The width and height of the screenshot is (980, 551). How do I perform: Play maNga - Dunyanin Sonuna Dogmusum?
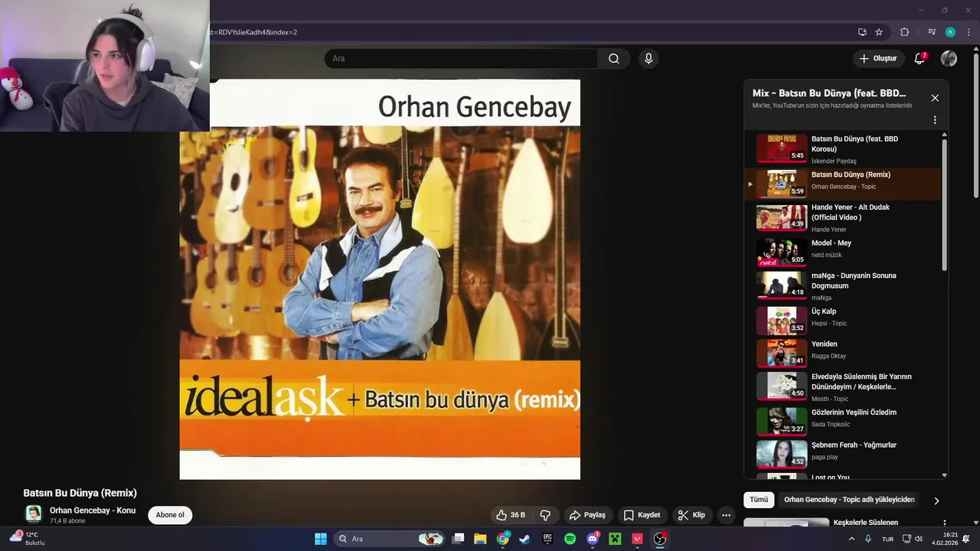pyautogui.click(x=842, y=285)
